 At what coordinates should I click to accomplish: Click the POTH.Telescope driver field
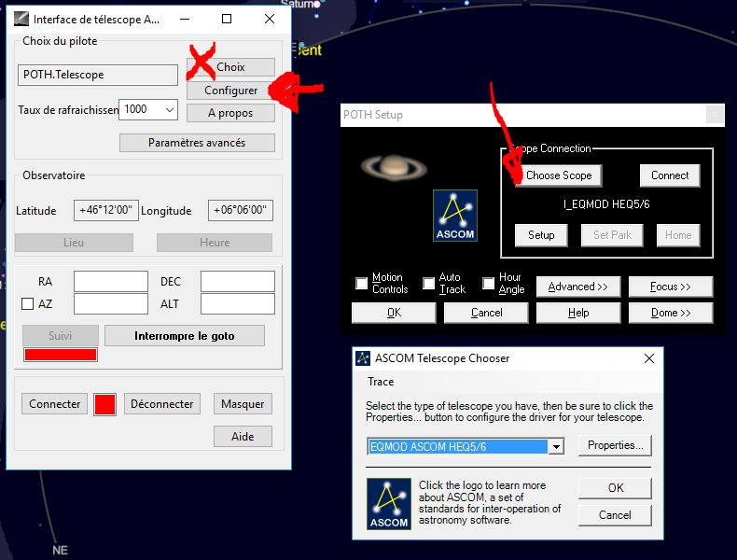click(x=98, y=75)
